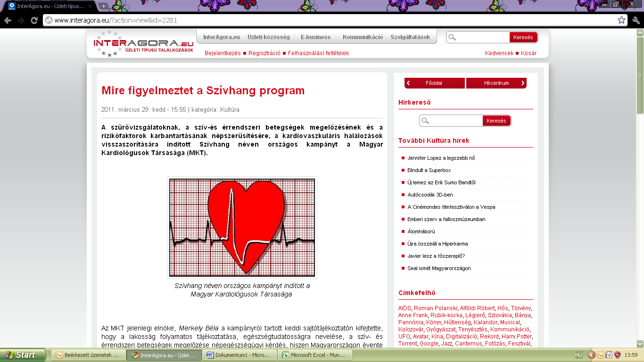Click the AIDS tag in Címkefelhő

[405, 308]
